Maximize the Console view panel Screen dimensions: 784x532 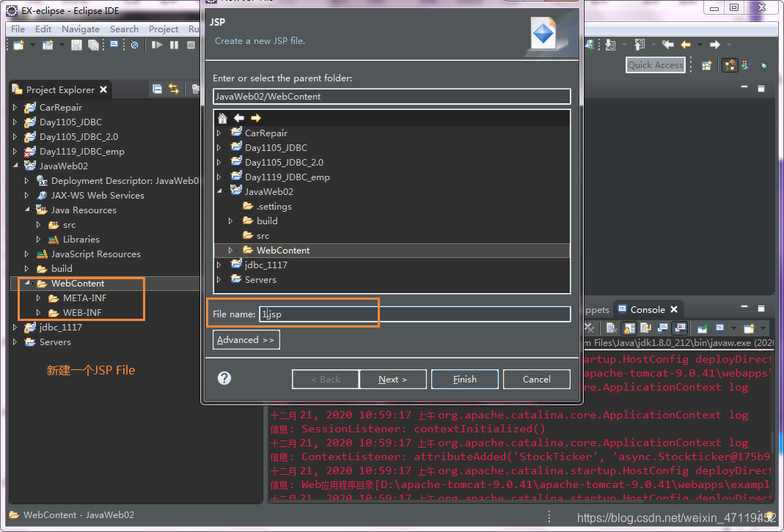(761, 309)
